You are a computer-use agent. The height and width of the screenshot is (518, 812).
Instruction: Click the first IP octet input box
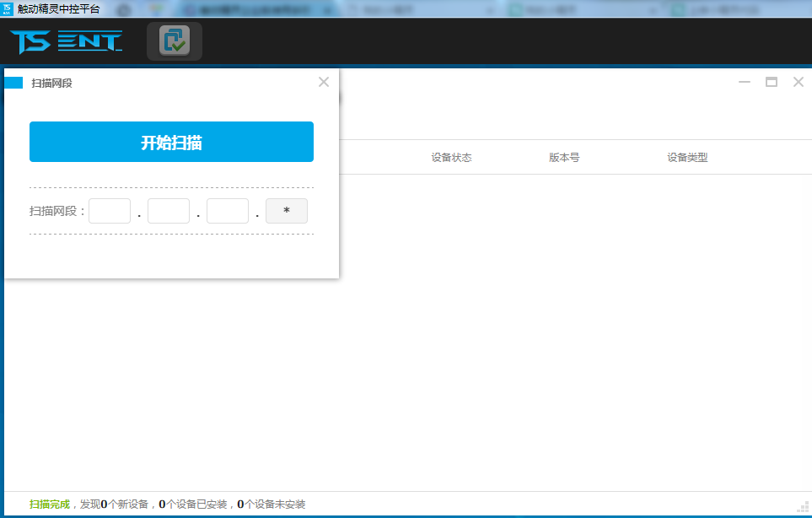click(x=110, y=211)
